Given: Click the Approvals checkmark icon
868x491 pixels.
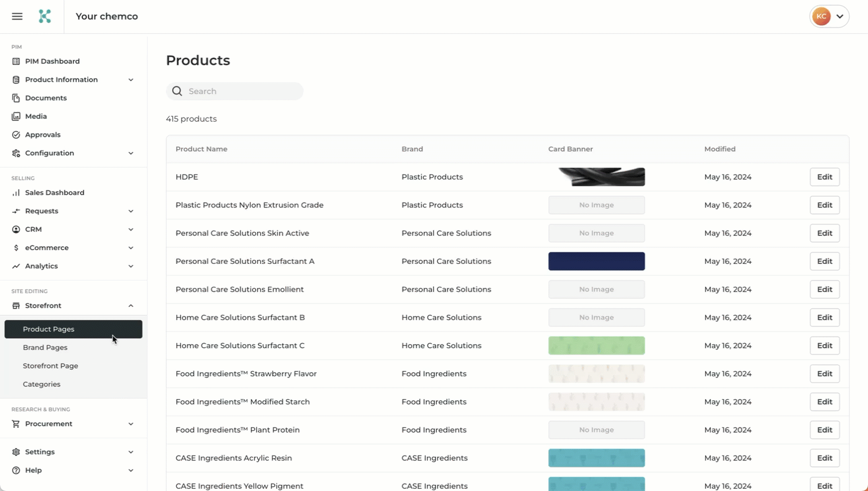Looking at the screenshot, I should pyautogui.click(x=16, y=135).
